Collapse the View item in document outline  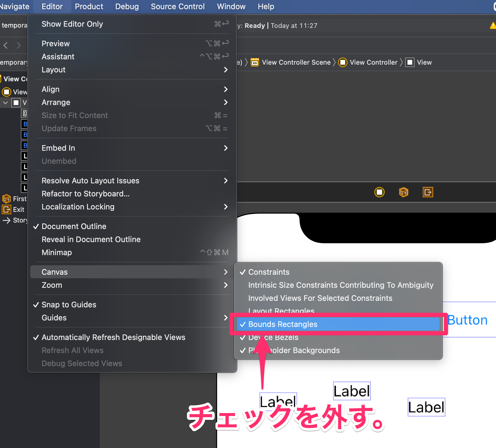[5, 103]
